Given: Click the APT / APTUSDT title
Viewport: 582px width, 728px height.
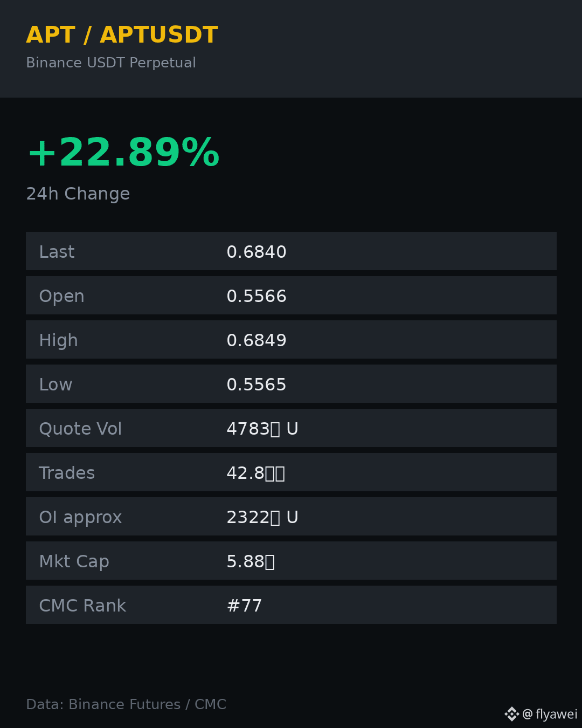Looking at the screenshot, I should 122,35.
